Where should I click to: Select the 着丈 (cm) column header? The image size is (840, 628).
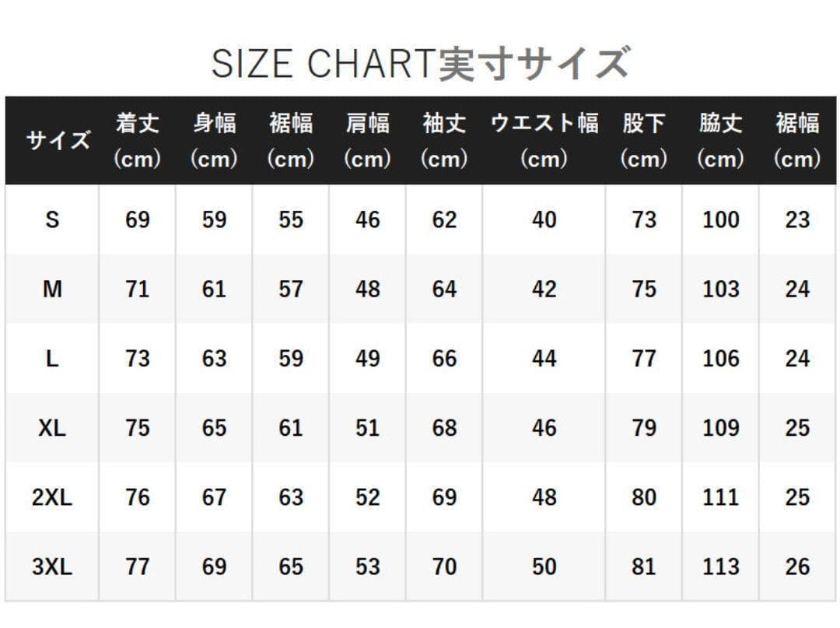tap(137, 141)
